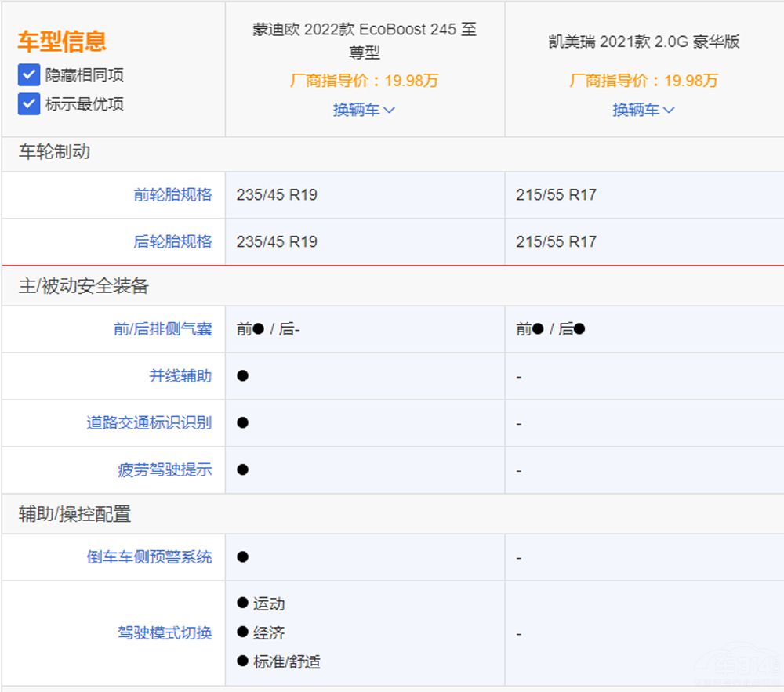Screen dimensions: 784x692
Task: Click the 前轮胎规格 parameter link
Action: (172, 194)
